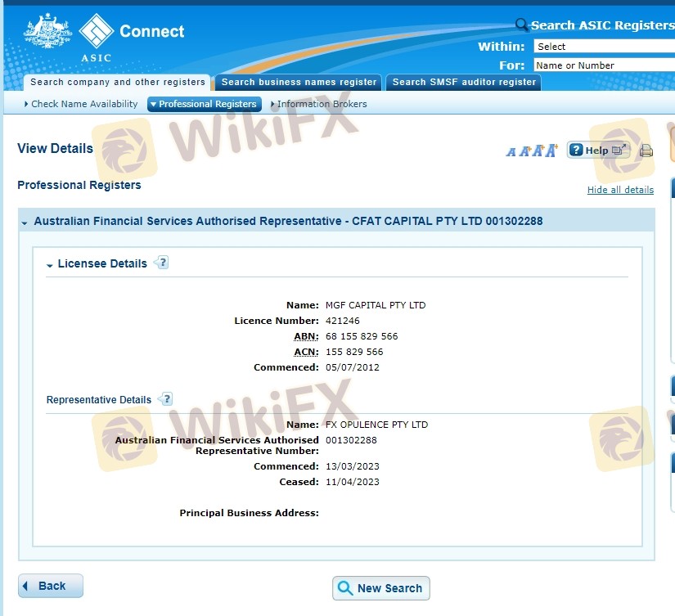Open the Professional Registers menu

click(204, 104)
